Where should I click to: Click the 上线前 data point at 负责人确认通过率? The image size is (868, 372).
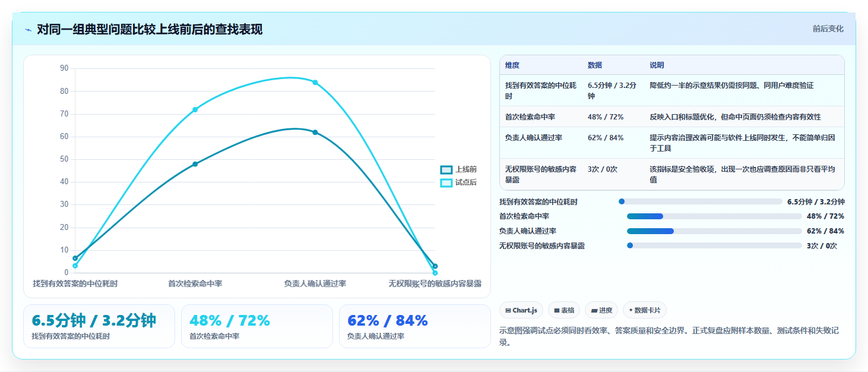pyautogui.click(x=315, y=132)
